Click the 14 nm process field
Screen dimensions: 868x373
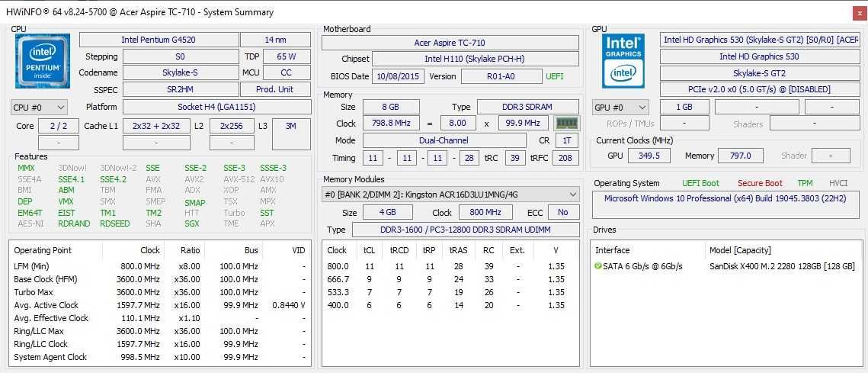(275, 40)
